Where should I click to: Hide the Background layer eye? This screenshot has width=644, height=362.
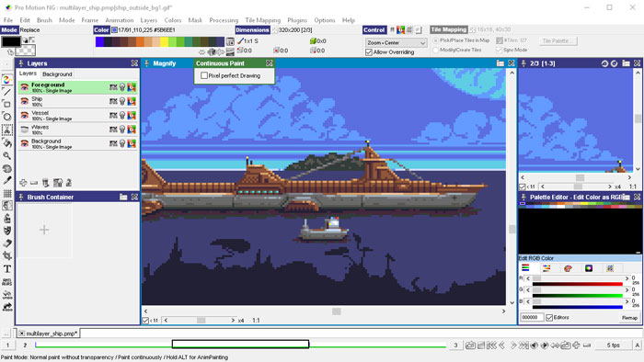25,143
